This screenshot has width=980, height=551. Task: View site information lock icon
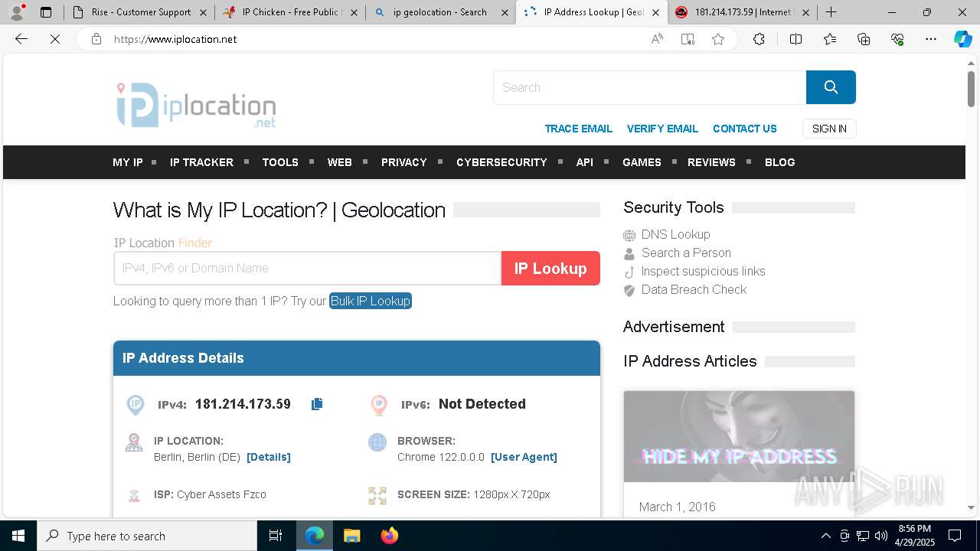96,39
